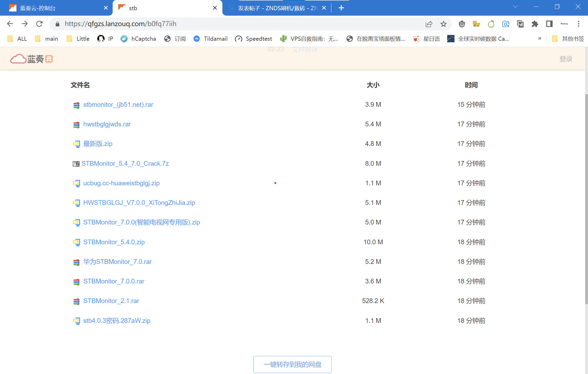Click the green circular extension icon
The width and height of the screenshot is (588, 374).
click(x=491, y=24)
